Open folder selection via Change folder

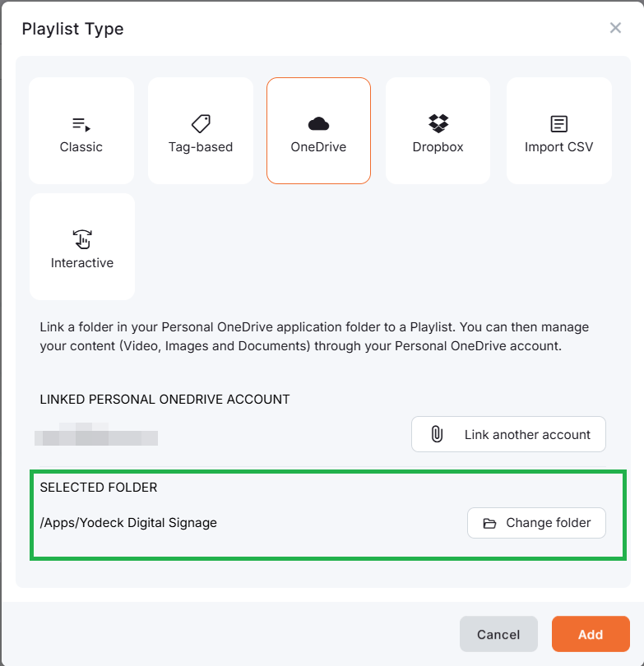point(536,522)
